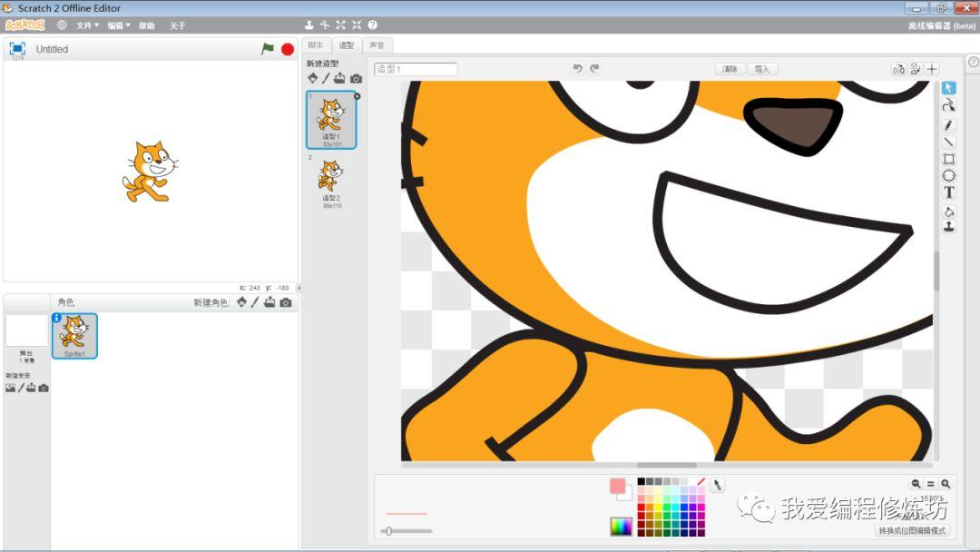Click the 转换成位图编辑模式 button
The width and height of the screenshot is (980, 552).
(x=912, y=530)
